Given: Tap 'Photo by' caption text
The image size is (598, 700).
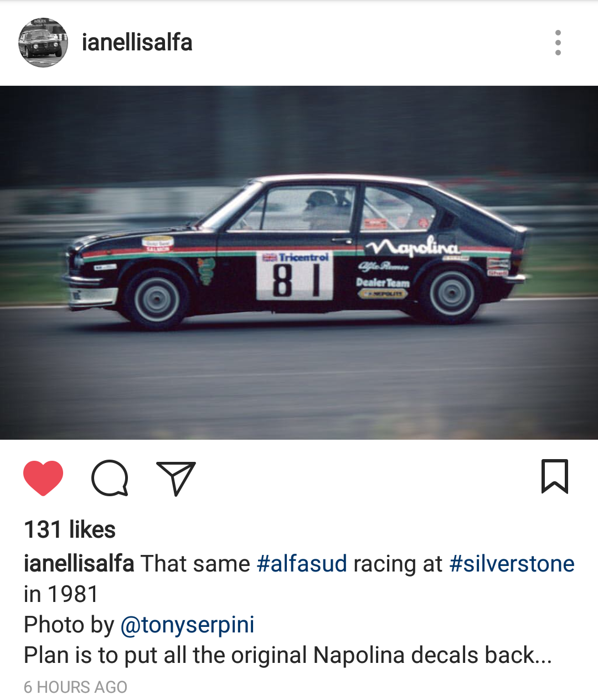Looking at the screenshot, I should pos(69,625).
